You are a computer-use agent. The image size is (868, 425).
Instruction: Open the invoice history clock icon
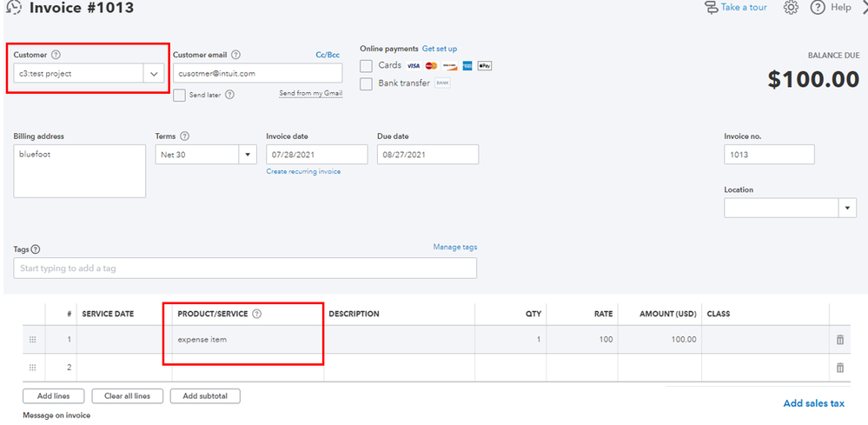point(13,7)
